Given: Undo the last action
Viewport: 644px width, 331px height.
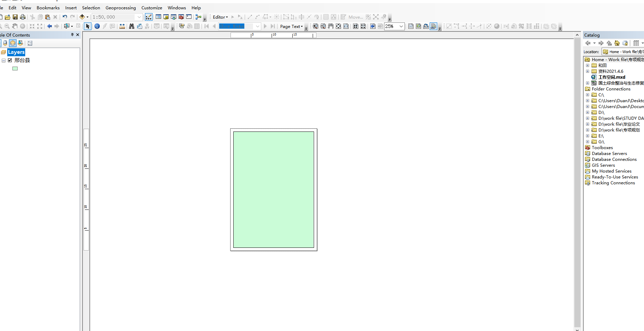Looking at the screenshot, I should point(65,17).
